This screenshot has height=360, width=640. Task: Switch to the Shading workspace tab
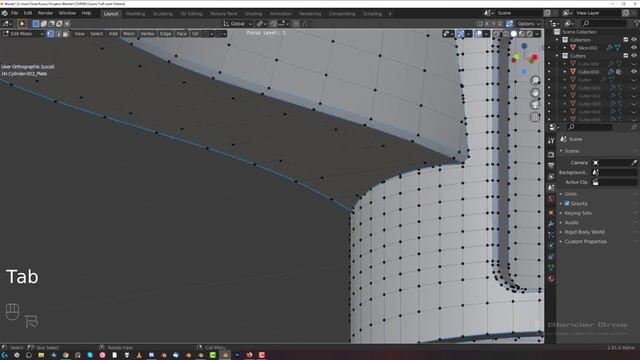(x=253, y=13)
